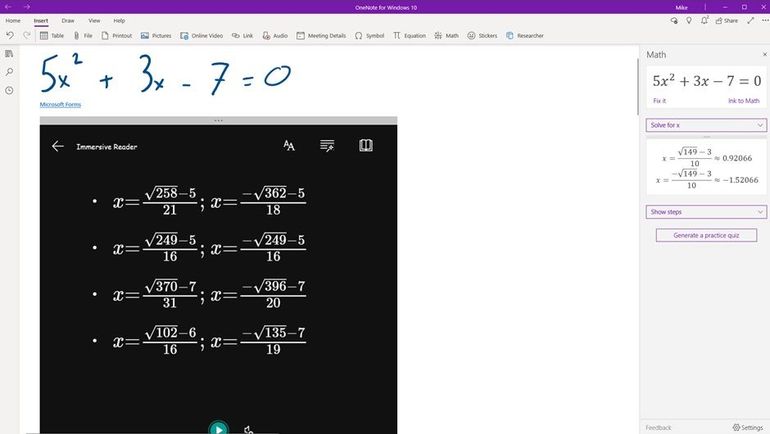This screenshot has height=434, width=770.
Task: Click the back arrow in Immersive Reader
Action: (x=57, y=146)
